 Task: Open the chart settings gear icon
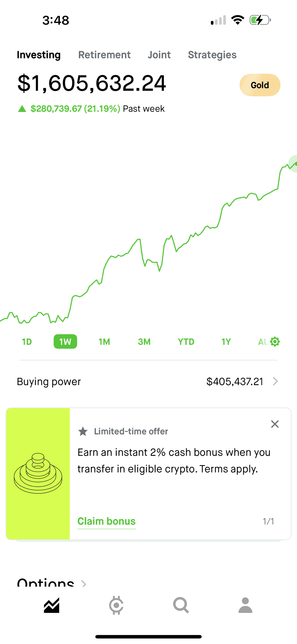click(x=275, y=341)
